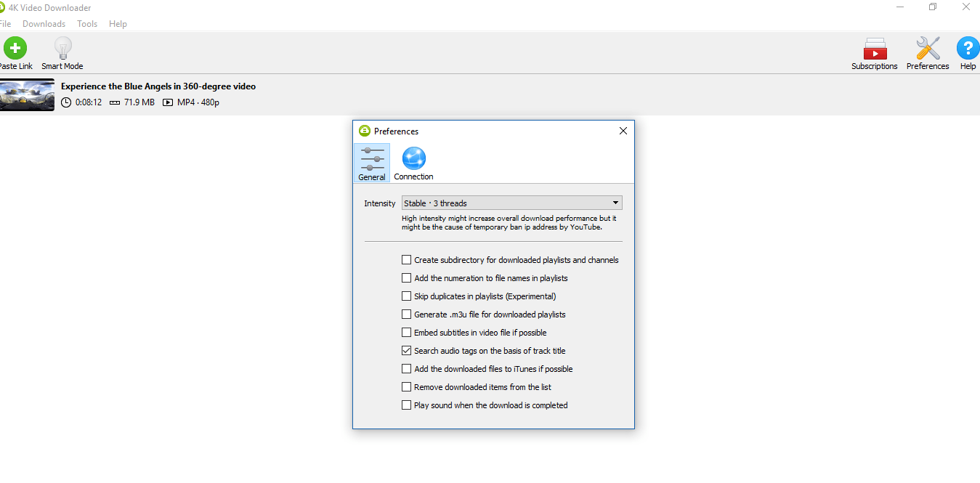
Task: Select the General sliders tab icon
Action: coord(372,163)
